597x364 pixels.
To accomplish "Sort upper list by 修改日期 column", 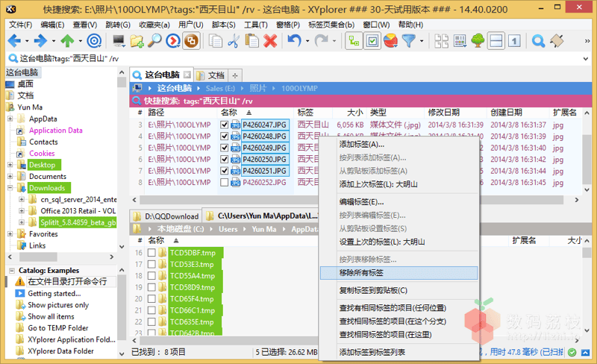I will pyautogui.click(x=443, y=113).
